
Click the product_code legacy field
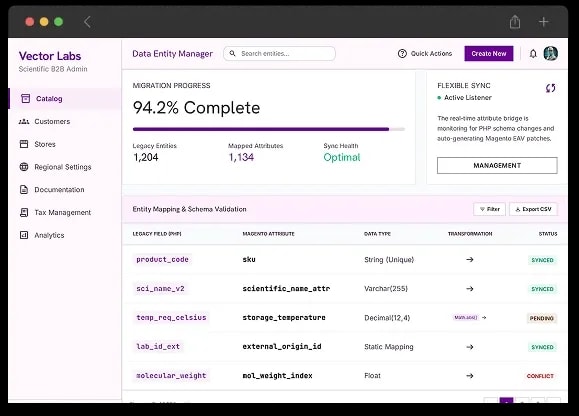tap(162, 259)
